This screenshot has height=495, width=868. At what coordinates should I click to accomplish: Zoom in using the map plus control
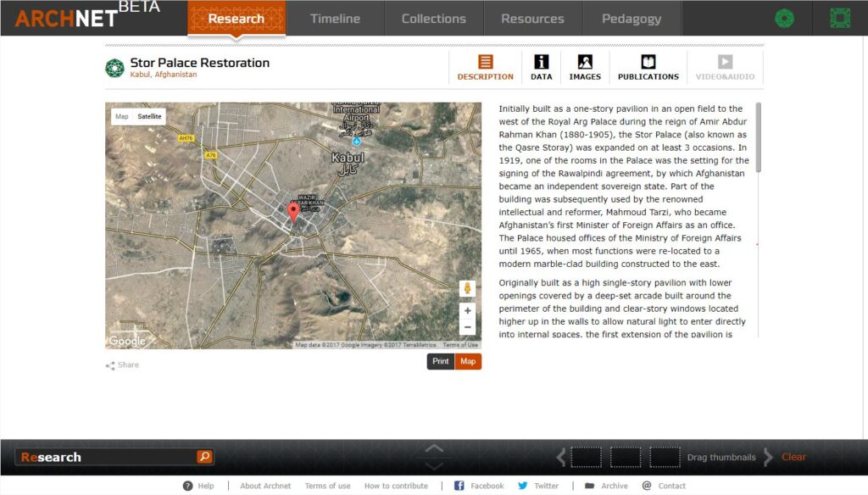click(x=467, y=311)
